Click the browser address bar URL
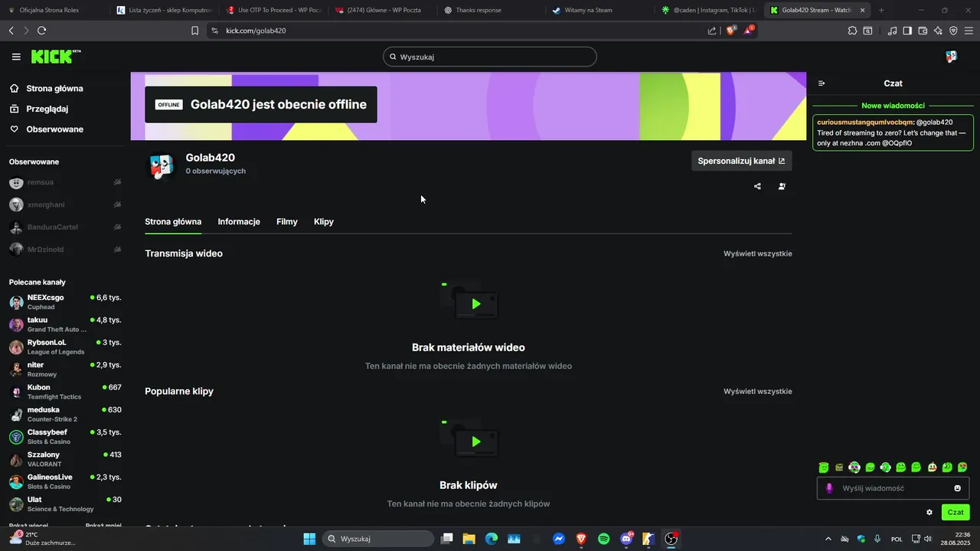Screen dimensions: 980x551 pos(256,31)
